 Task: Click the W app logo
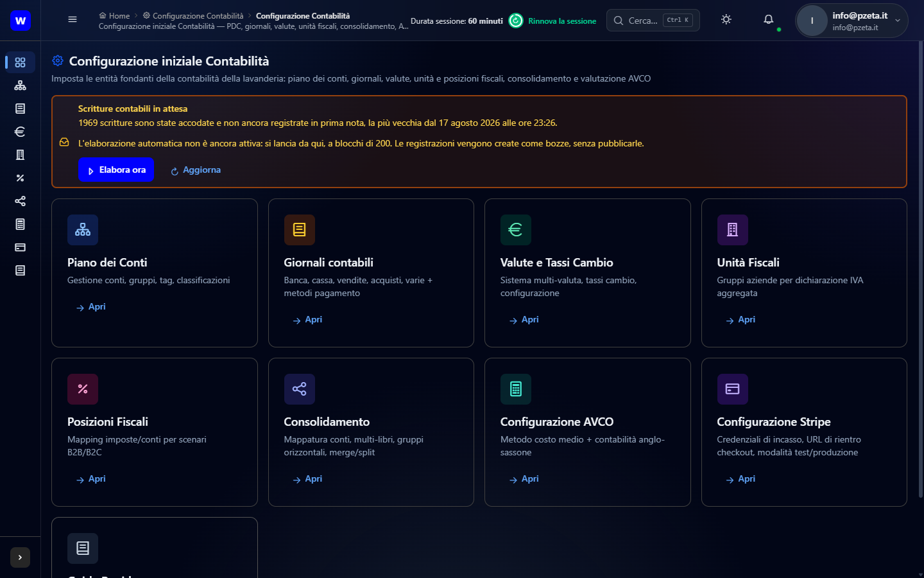pos(21,21)
